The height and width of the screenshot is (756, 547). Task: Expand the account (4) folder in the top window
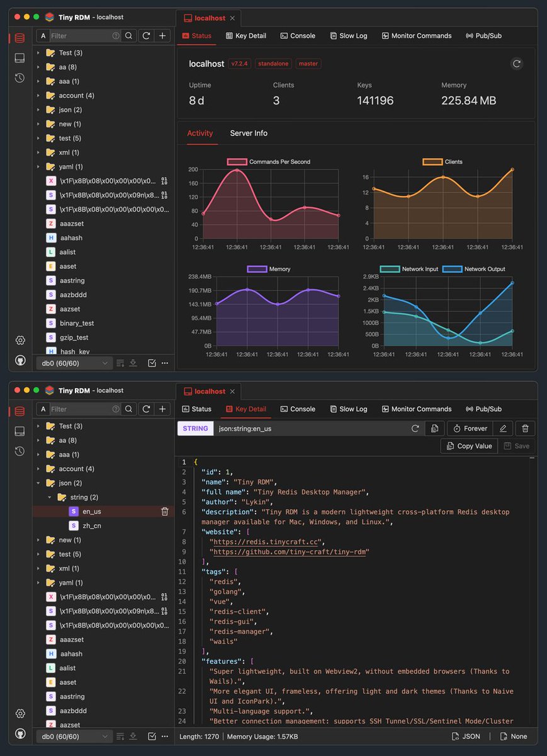pos(38,96)
